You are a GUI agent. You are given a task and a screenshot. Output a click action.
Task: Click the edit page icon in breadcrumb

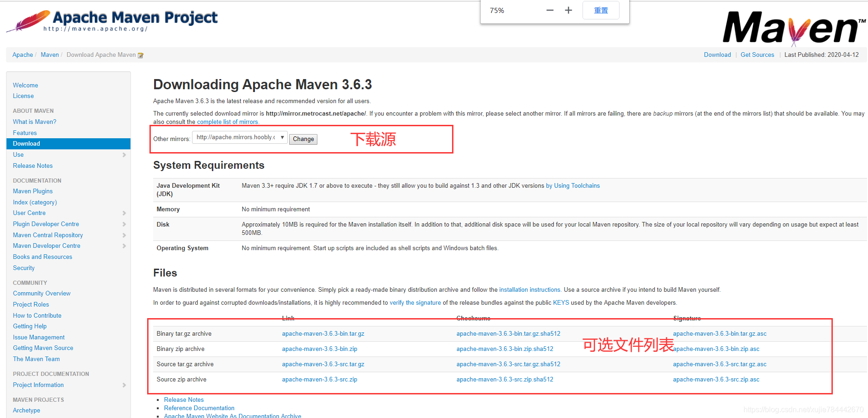[141, 55]
